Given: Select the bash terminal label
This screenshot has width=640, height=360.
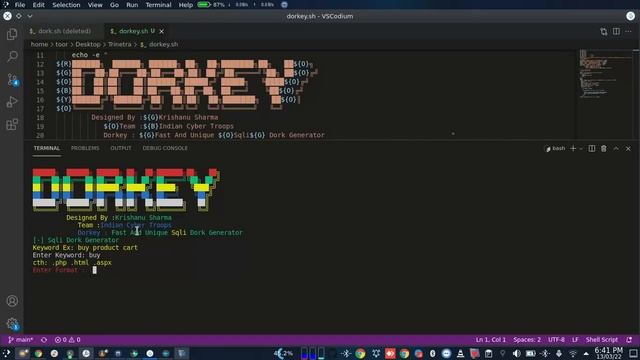Looking at the screenshot, I should 555,149.
